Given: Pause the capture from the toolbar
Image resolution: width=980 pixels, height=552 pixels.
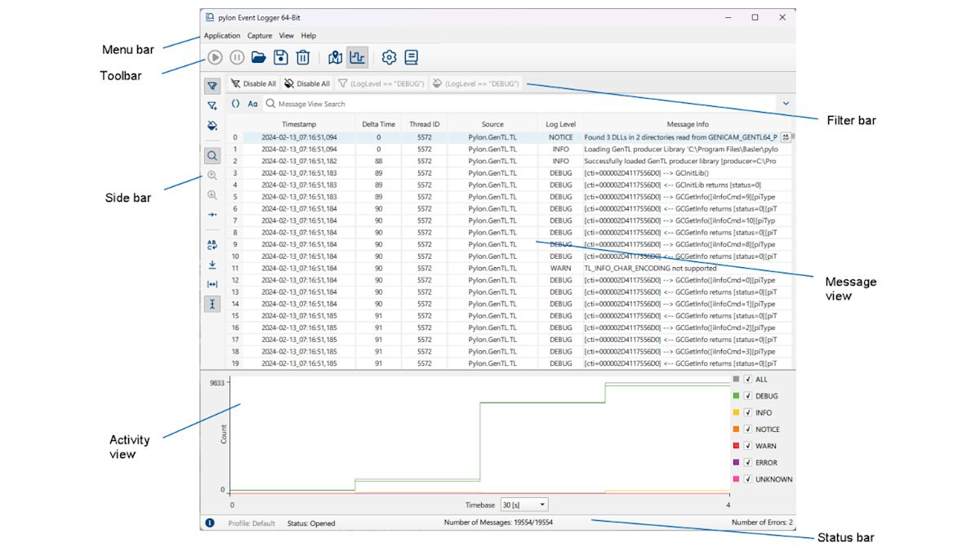Looking at the screenshot, I should 237,57.
